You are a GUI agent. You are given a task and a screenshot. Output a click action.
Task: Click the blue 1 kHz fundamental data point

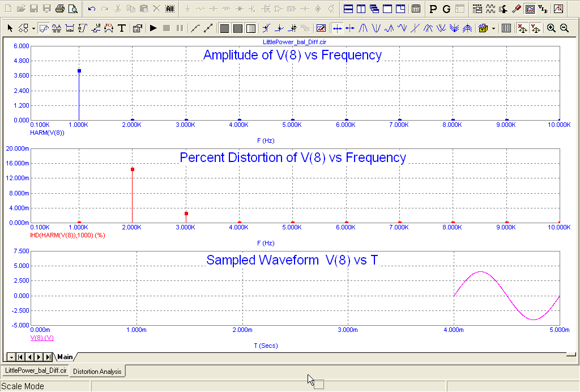[79, 71]
